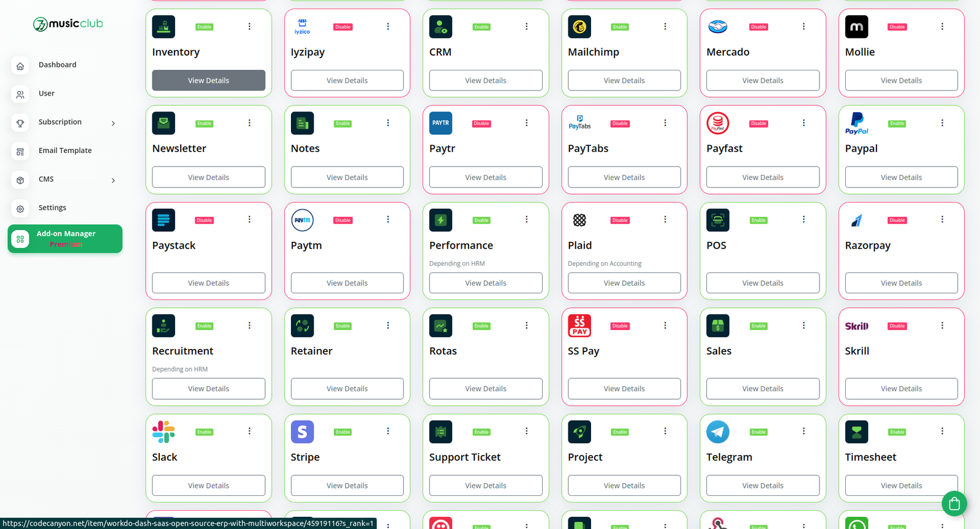Click the SS Pay logo icon
This screenshot has width=980, height=529.
point(579,326)
